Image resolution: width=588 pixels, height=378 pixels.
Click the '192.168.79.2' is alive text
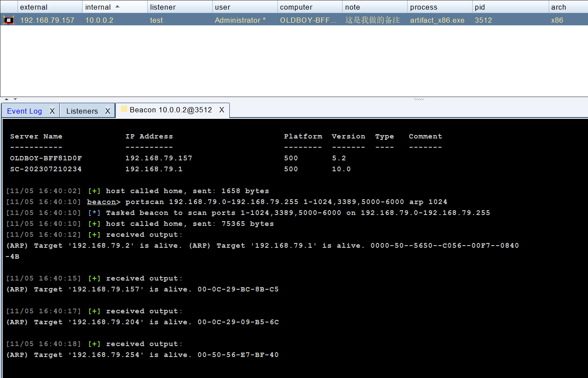click(x=94, y=246)
